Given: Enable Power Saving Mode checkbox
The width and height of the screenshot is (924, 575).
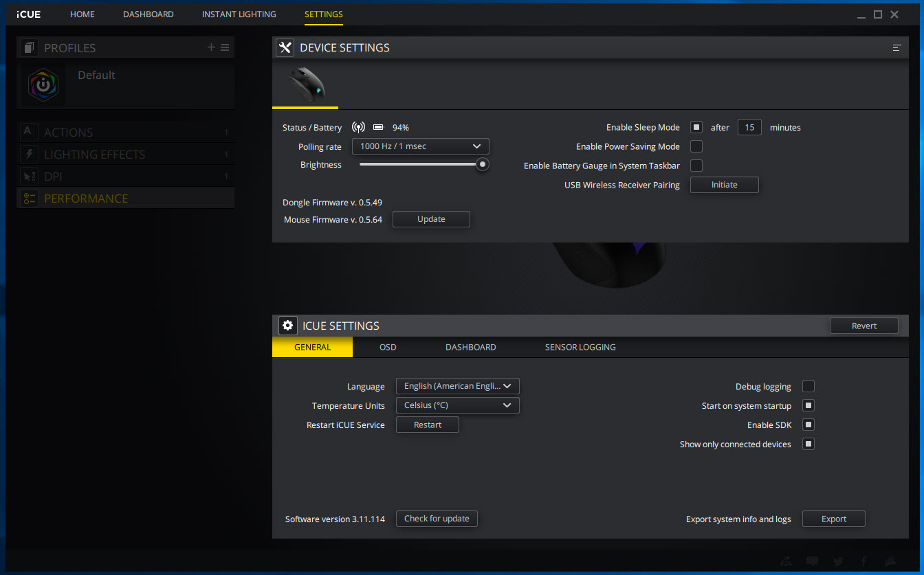Looking at the screenshot, I should 696,146.
